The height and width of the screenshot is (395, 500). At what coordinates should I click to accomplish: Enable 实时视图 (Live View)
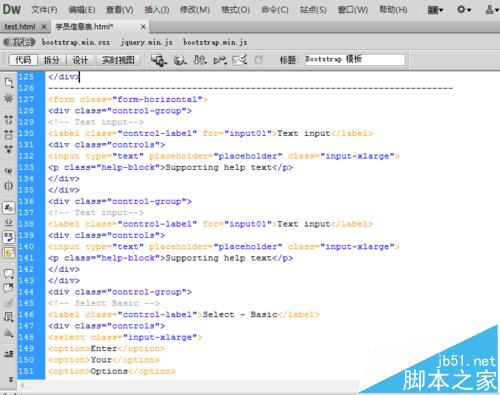click(x=118, y=60)
